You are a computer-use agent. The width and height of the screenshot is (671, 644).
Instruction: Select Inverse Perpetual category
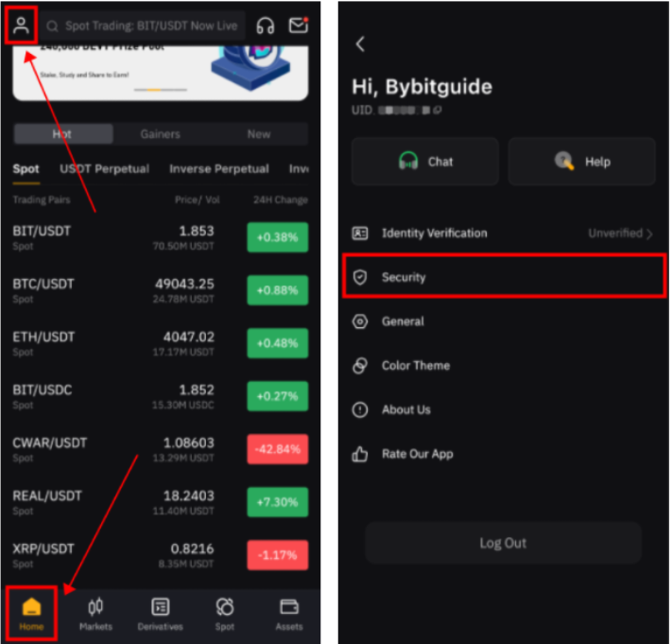tap(219, 168)
